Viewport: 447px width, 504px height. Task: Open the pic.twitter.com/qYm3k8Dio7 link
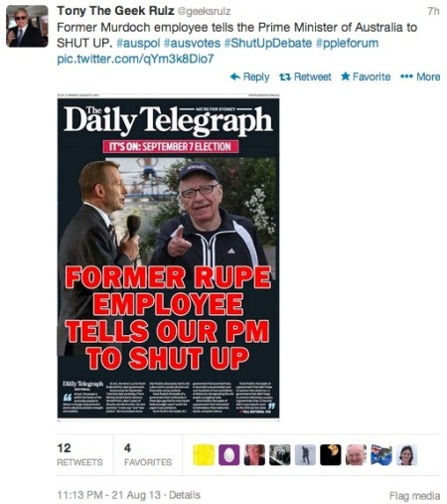(135, 59)
